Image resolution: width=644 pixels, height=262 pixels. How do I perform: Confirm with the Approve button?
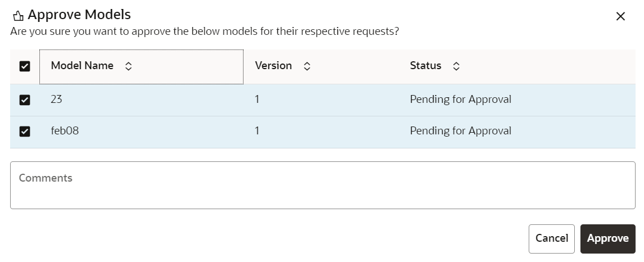click(x=608, y=238)
